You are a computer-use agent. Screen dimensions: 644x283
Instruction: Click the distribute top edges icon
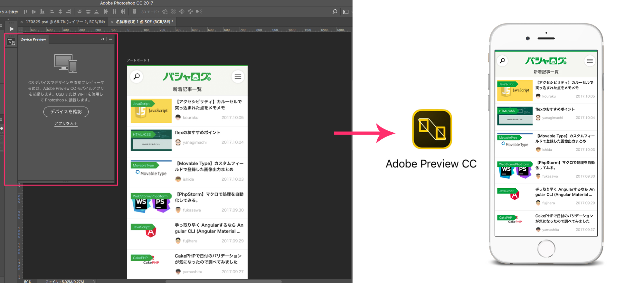[x=80, y=12]
